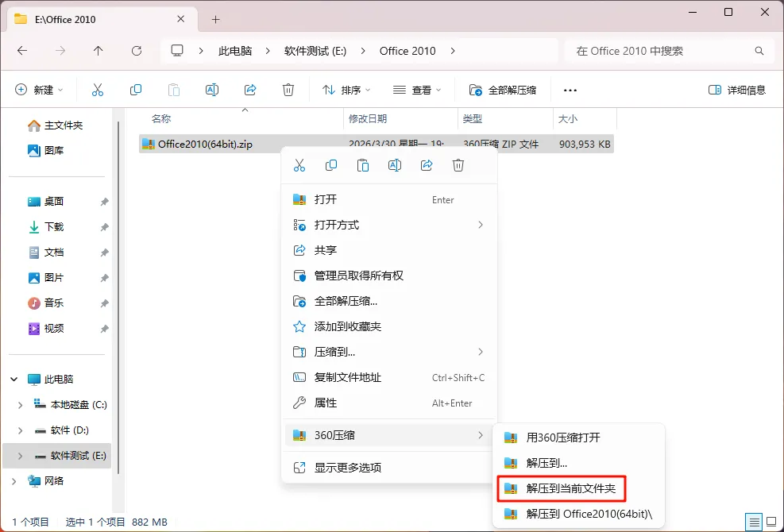The image size is (784, 532).
Task: Open 下载 in the sidebar
Action: [x=46, y=227]
